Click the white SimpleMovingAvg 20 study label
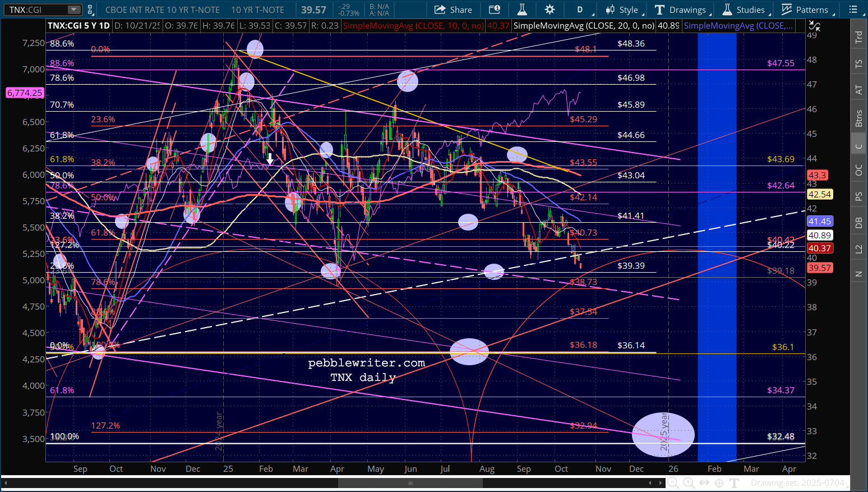Image resolution: width=868 pixels, height=492 pixels. [x=584, y=26]
